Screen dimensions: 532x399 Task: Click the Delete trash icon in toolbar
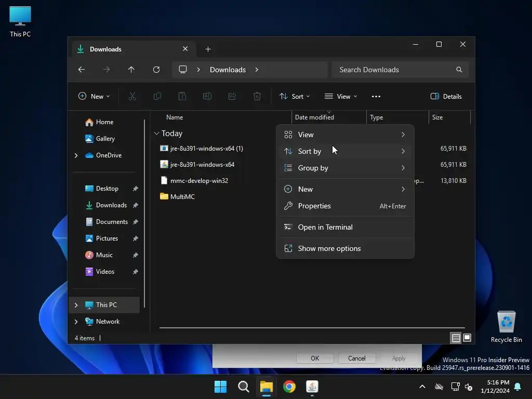pyautogui.click(x=257, y=96)
